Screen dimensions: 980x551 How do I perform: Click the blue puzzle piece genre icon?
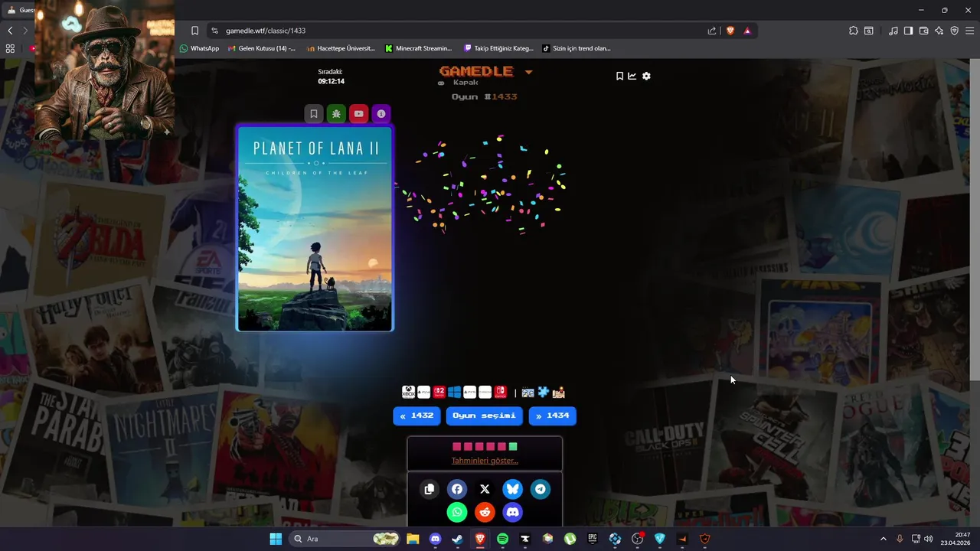click(x=544, y=393)
